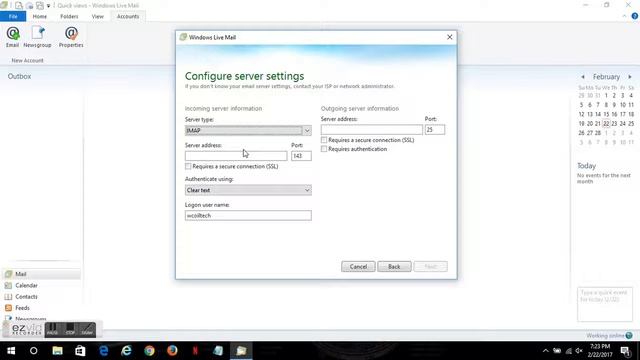Open the Authenticate using Clear text dropdown
This screenshot has height=360, width=640.
248,190
